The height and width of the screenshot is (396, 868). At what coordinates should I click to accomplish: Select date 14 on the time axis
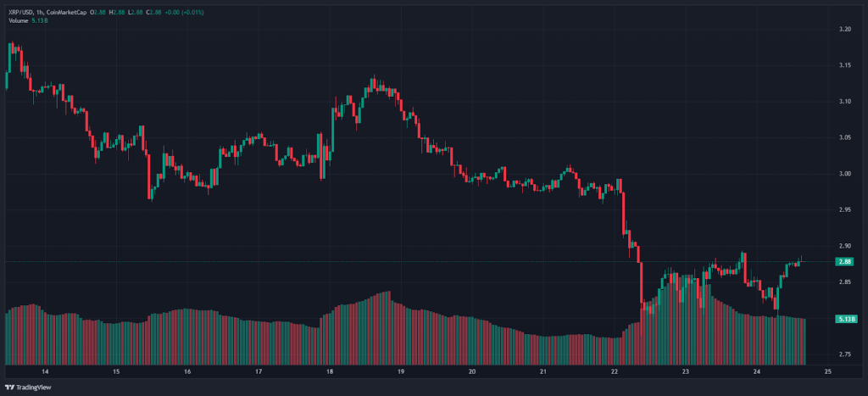click(45, 371)
